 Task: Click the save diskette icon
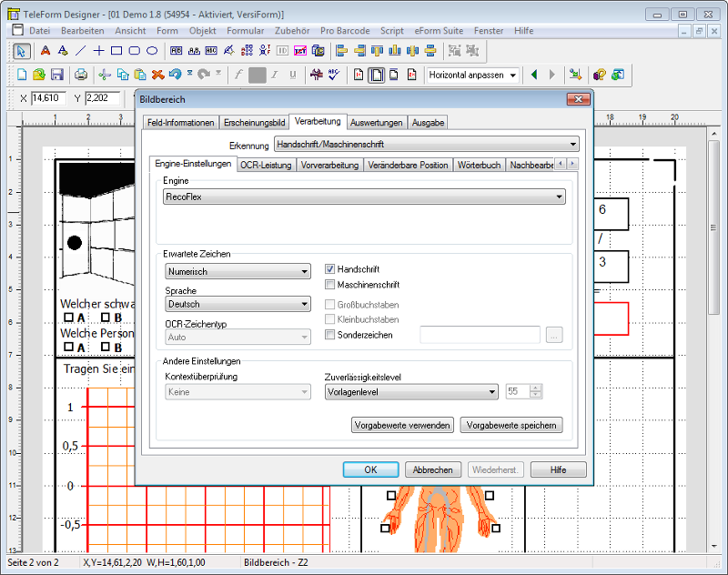[x=56, y=75]
